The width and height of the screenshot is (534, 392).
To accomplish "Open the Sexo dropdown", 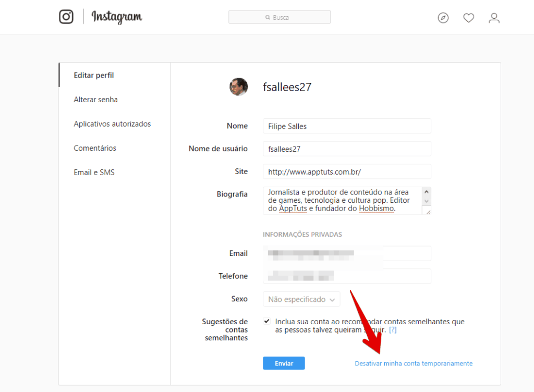I will click(301, 299).
